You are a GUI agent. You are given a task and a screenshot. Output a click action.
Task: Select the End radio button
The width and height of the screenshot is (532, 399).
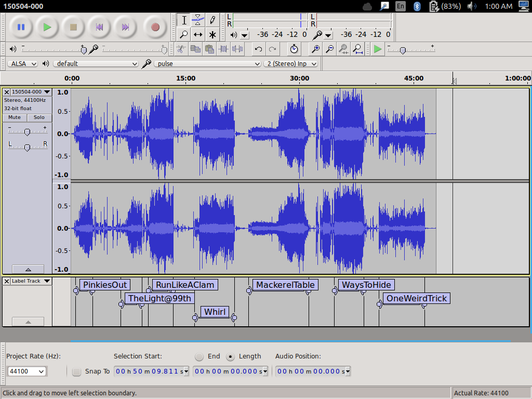pyautogui.click(x=199, y=356)
